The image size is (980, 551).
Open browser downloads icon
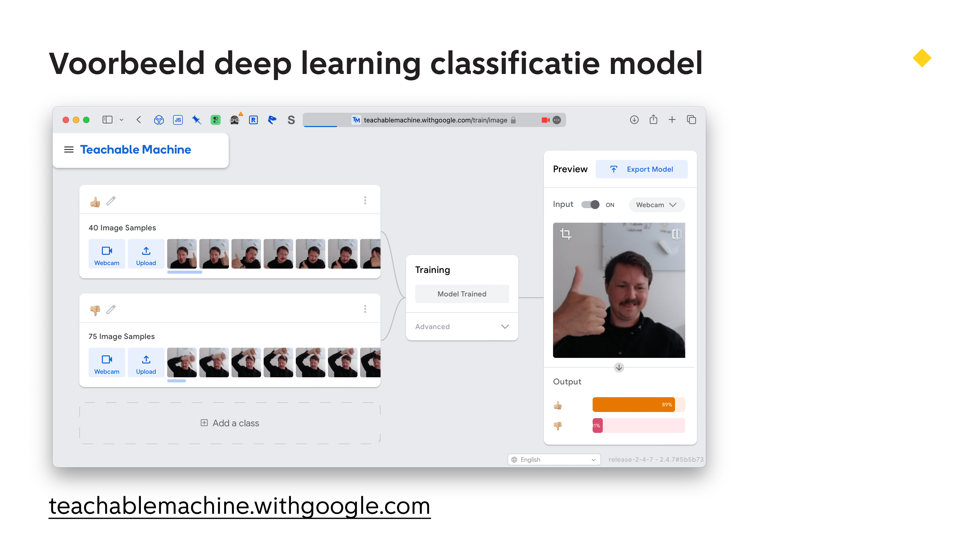pos(634,120)
